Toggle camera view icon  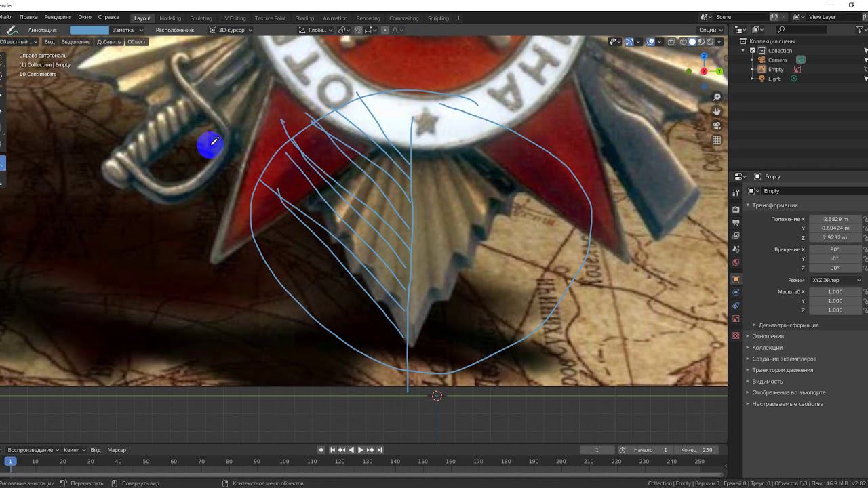717,126
